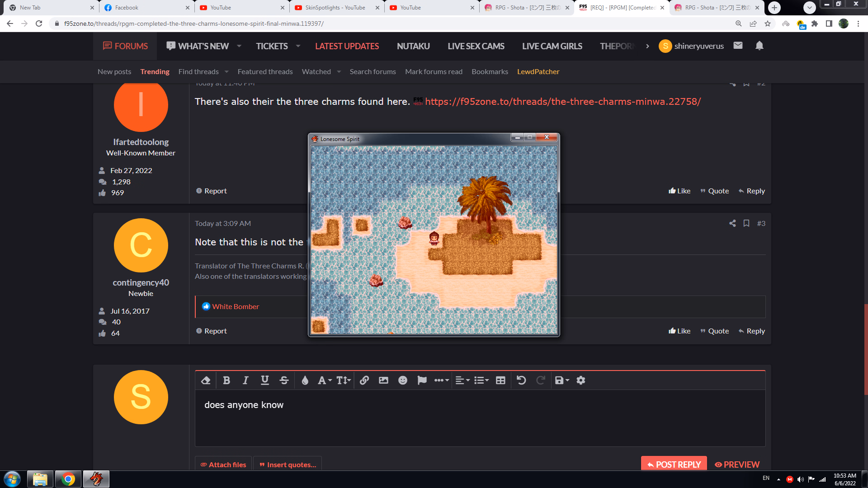868x488 pixels.
Task: Click the reply text input area
Action: [x=480, y=418]
